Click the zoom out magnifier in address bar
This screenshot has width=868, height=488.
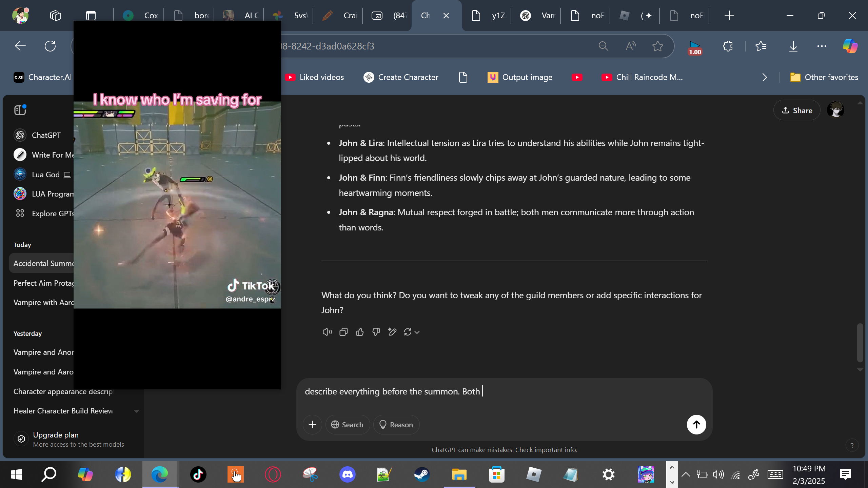tap(603, 46)
